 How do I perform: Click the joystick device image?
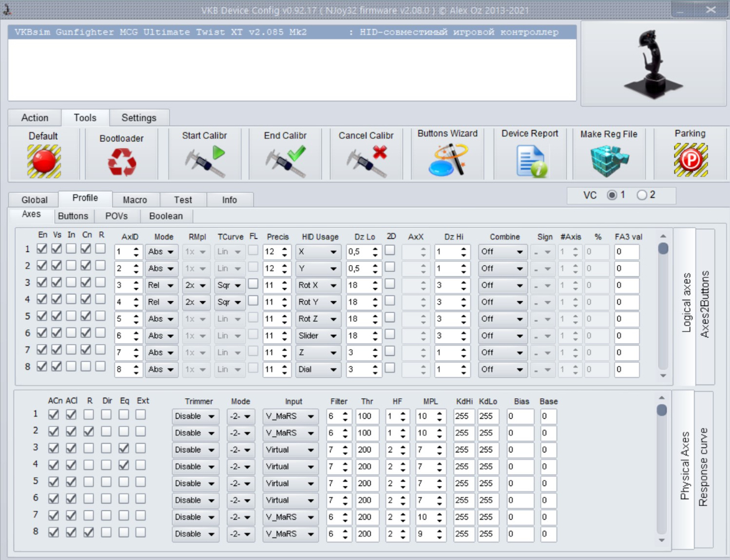pyautogui.click(x=653, y=63)
